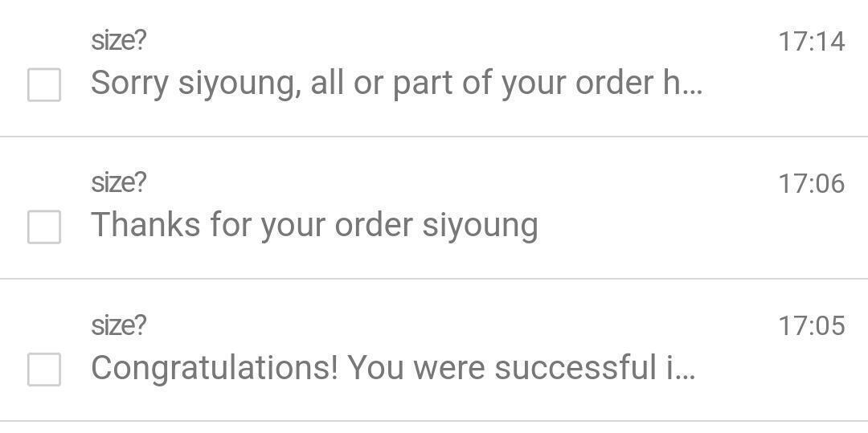Select the 'Sorry siyoung' email checkbox
The width and height of the screenshot is (868, 433).
pos(44,84)
